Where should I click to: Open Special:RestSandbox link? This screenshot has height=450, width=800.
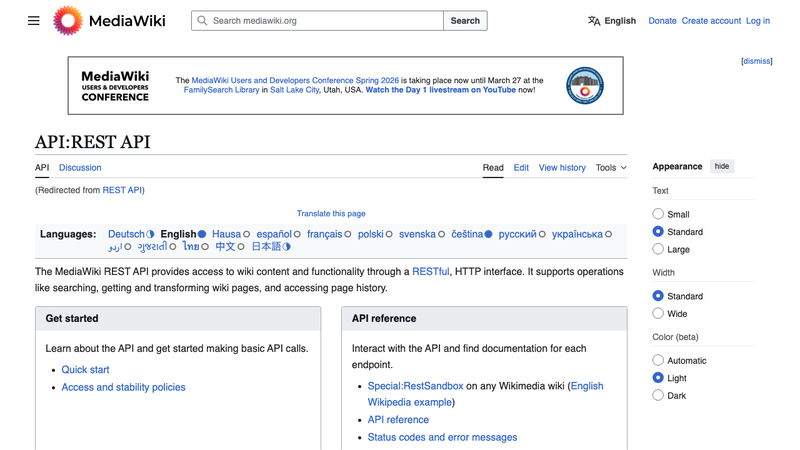click(415, 386)
